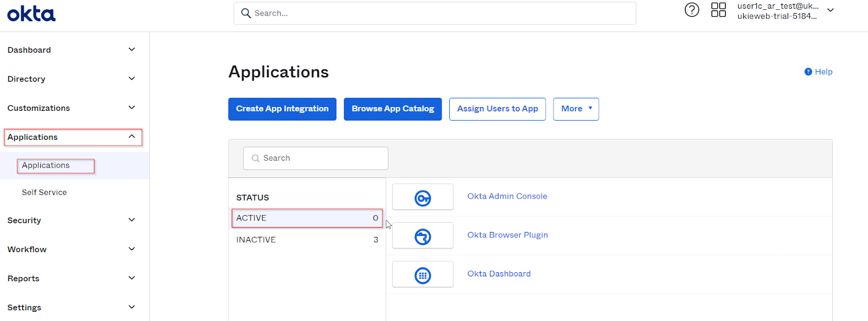The height and width of the screenshot is (321, 868).
Task: Select Settings in the sidebar
Action: click(24, 307)
